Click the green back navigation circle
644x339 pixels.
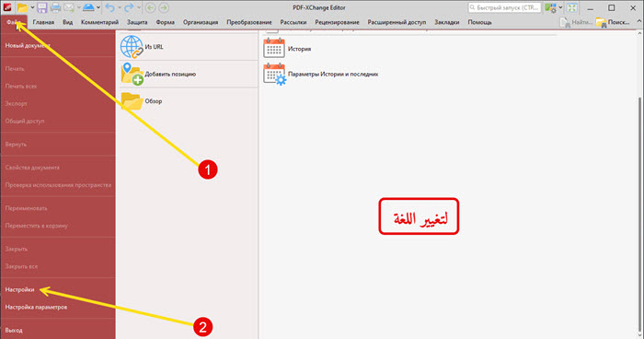tap(150, 7)
